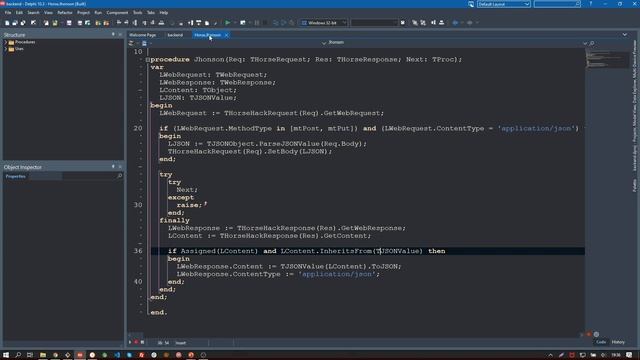The width and height of the screenshot is (640, 360).
Task: Click the magnifier icon at editor navigation bar right
Action: click(x=592, y=43)
